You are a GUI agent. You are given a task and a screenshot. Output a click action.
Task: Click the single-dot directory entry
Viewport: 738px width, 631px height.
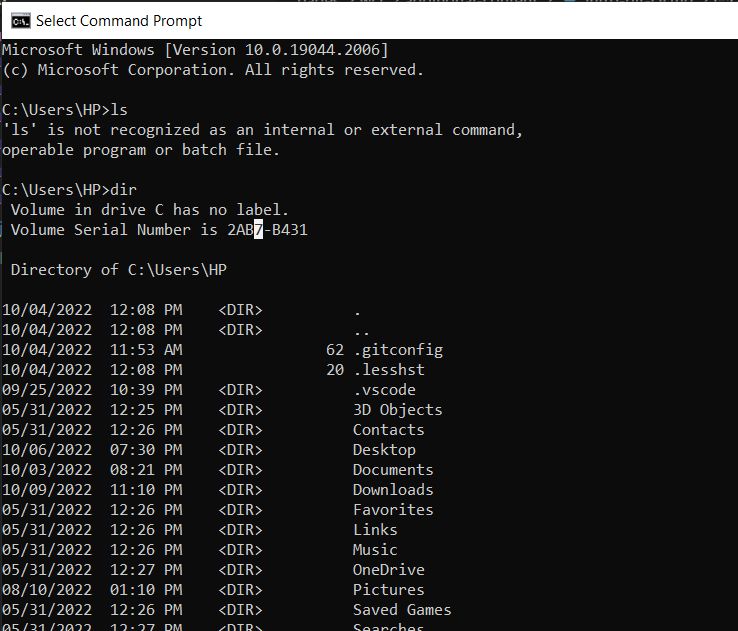(357, 312)
